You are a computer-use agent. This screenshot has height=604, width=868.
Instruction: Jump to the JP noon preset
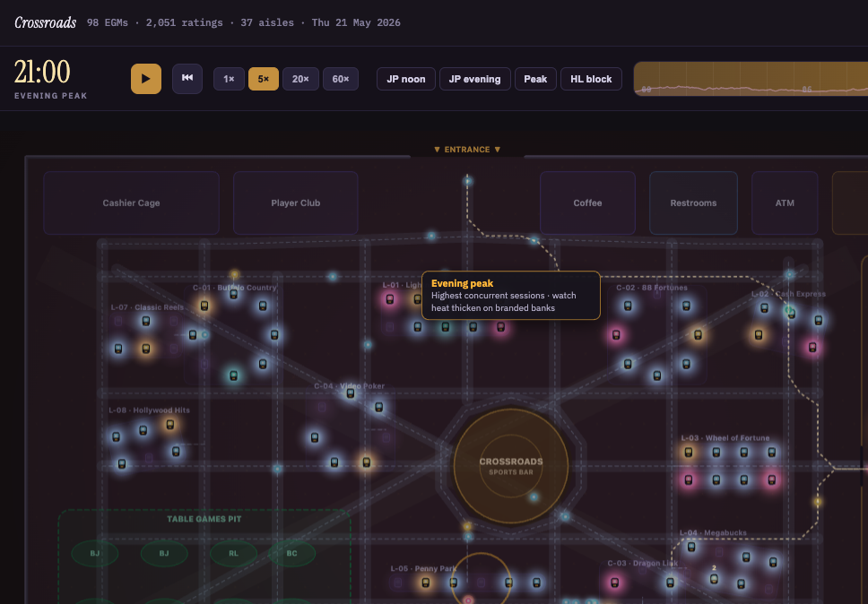pyautogui.click(x=406, y=79)
